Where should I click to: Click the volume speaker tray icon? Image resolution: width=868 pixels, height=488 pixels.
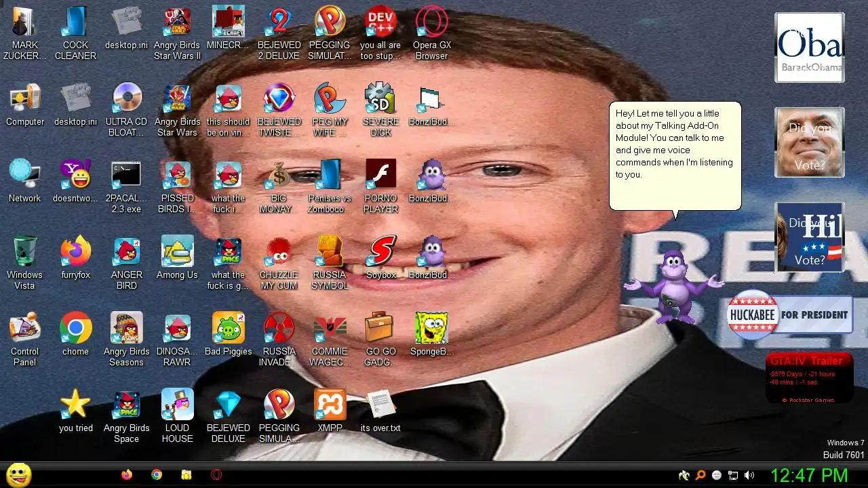[749, 476]
